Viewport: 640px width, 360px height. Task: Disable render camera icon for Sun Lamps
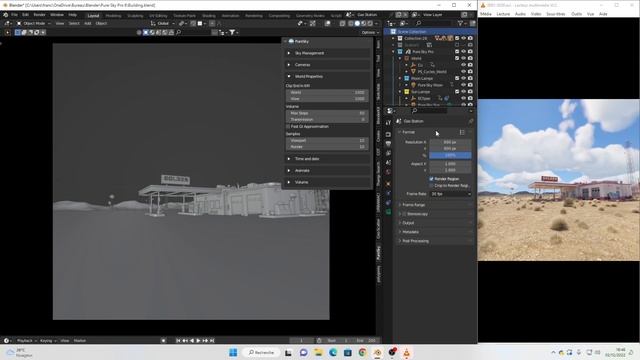pos(470,92)
